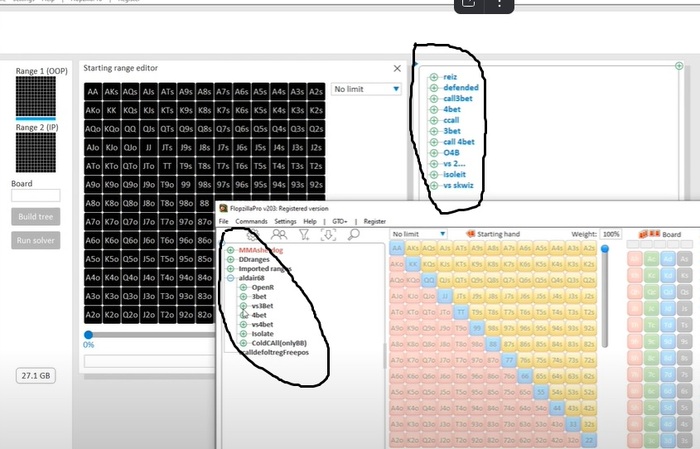Select the AA cell in the range editor grid
The width and height of the screenshot is (700, 449).
[93, 92]
